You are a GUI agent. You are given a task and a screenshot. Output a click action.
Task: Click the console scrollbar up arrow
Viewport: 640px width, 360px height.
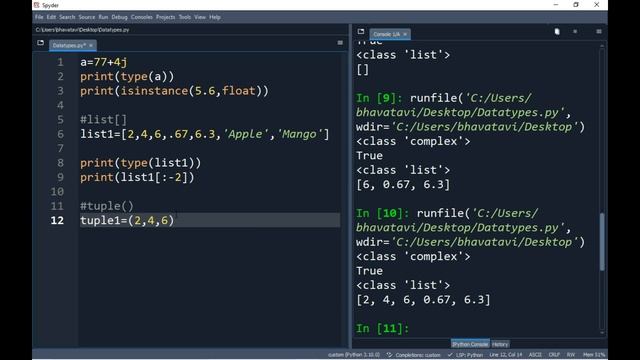tap(602, 45)
